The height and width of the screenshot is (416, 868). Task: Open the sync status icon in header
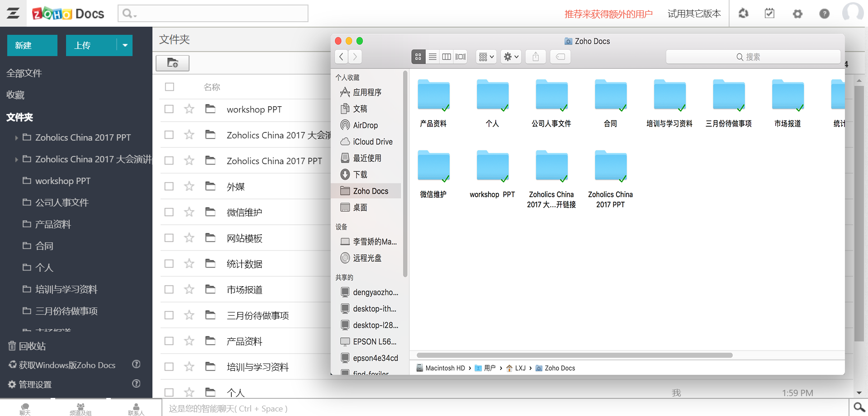click(x=743, y=14)
